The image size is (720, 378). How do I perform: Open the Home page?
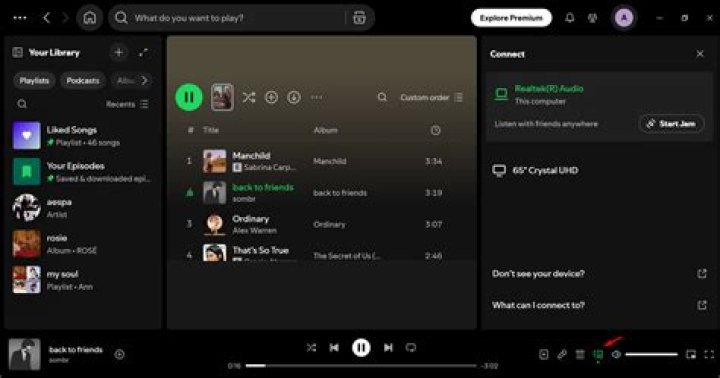click(90, 18)
